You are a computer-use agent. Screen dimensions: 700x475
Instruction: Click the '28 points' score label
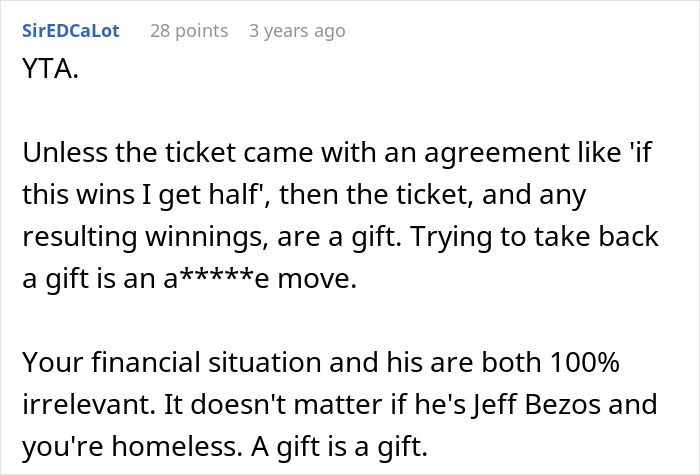[189, 31]
